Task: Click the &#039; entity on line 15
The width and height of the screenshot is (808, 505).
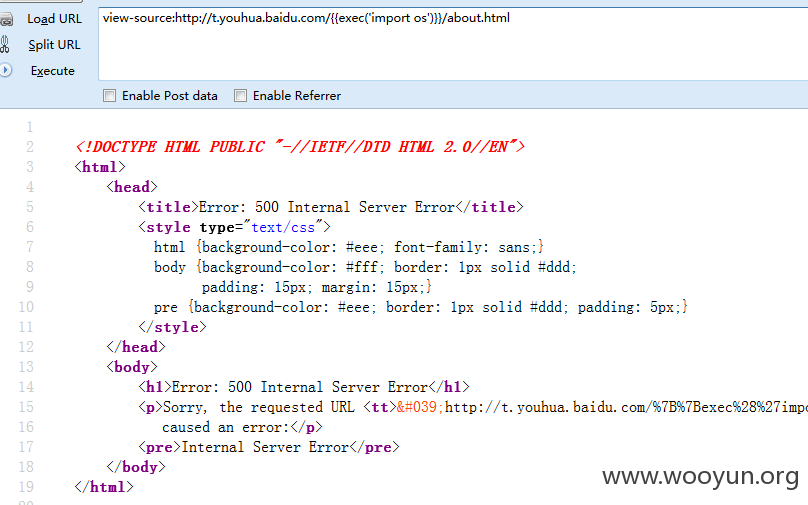Action: coord(420,407)
